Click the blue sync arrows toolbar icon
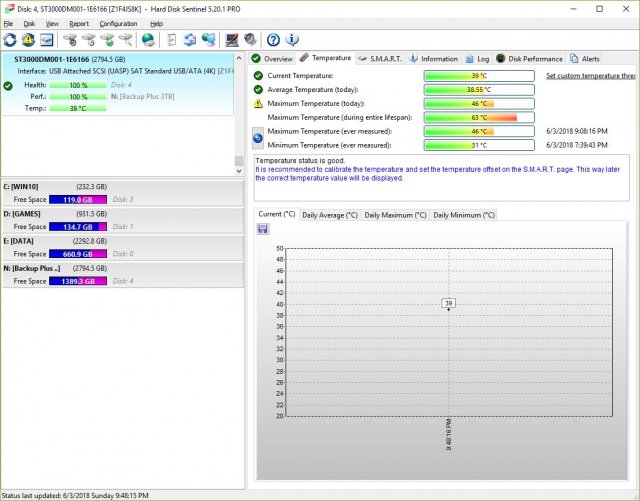 (x=190, y=40)
